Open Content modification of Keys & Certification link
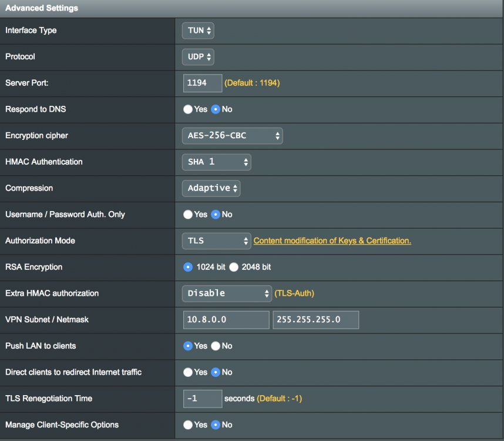The width and height of the screenshot is (504, 441). [332, 240]
